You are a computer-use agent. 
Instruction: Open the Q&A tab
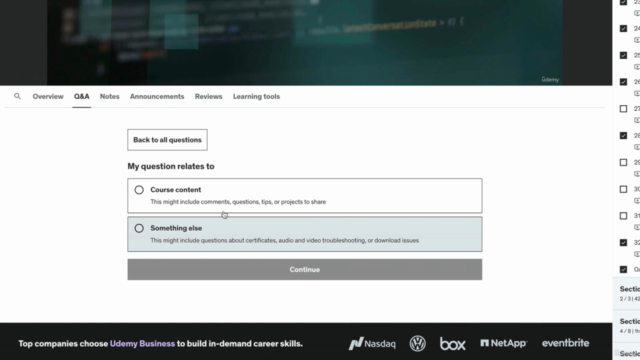(82, 96)
